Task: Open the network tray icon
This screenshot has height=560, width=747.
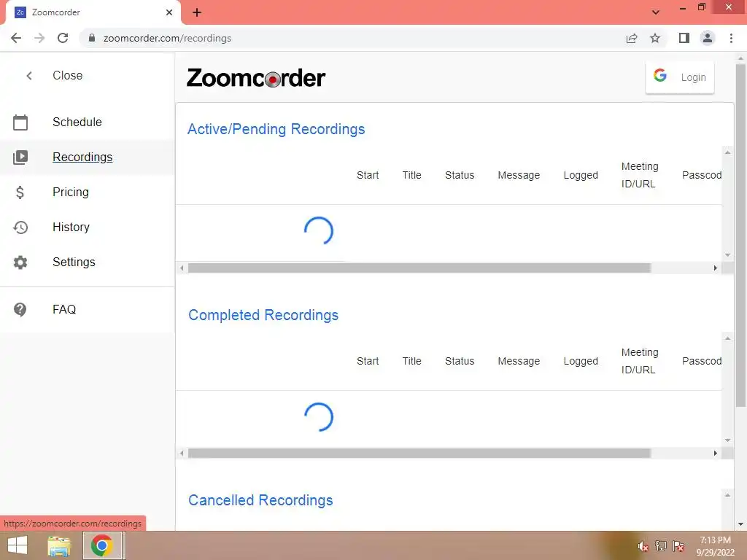Action: pyautogui.click(x=661, y=546)
